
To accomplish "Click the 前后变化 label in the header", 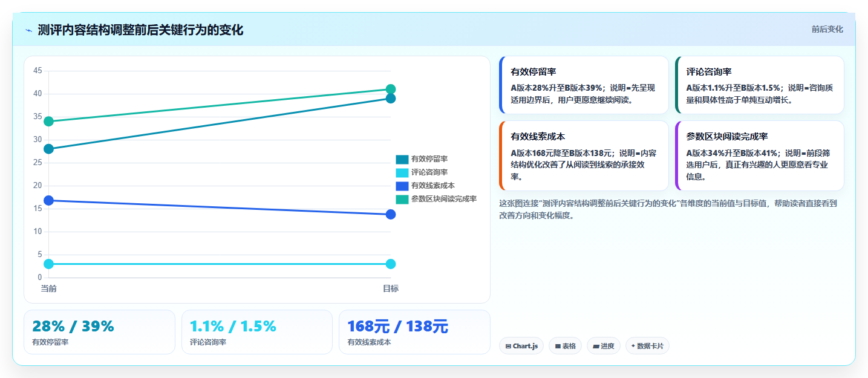I will (827, 29).
